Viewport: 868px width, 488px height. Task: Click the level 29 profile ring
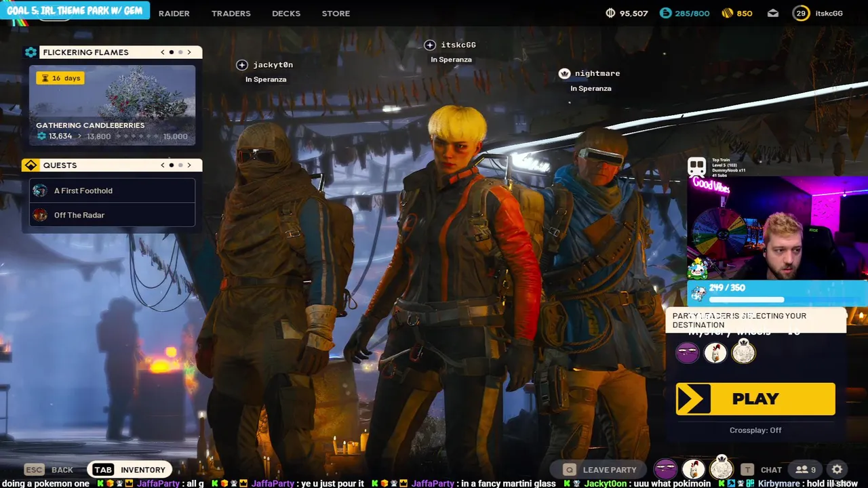point(801,14)
